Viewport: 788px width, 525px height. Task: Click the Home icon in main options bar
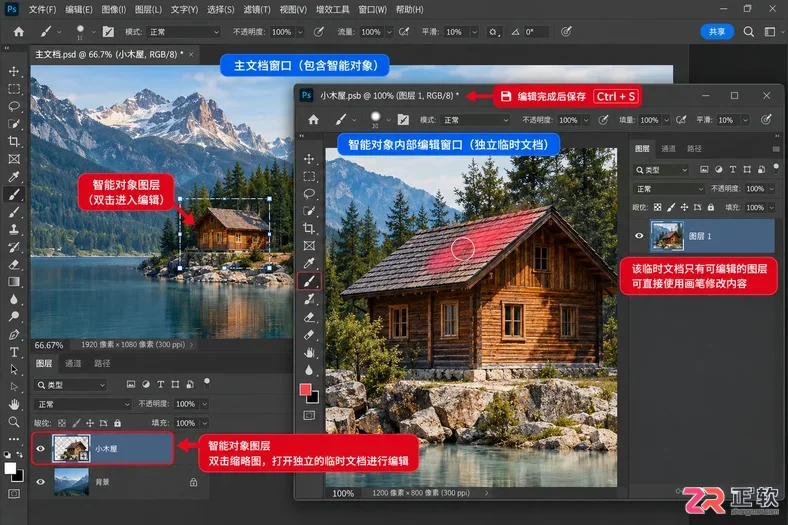(19, 32)
